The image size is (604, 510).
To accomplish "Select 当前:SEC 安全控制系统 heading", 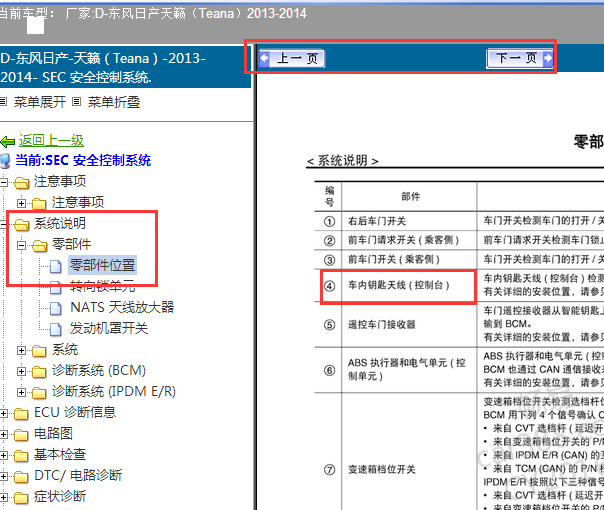I will coord(83,160).
